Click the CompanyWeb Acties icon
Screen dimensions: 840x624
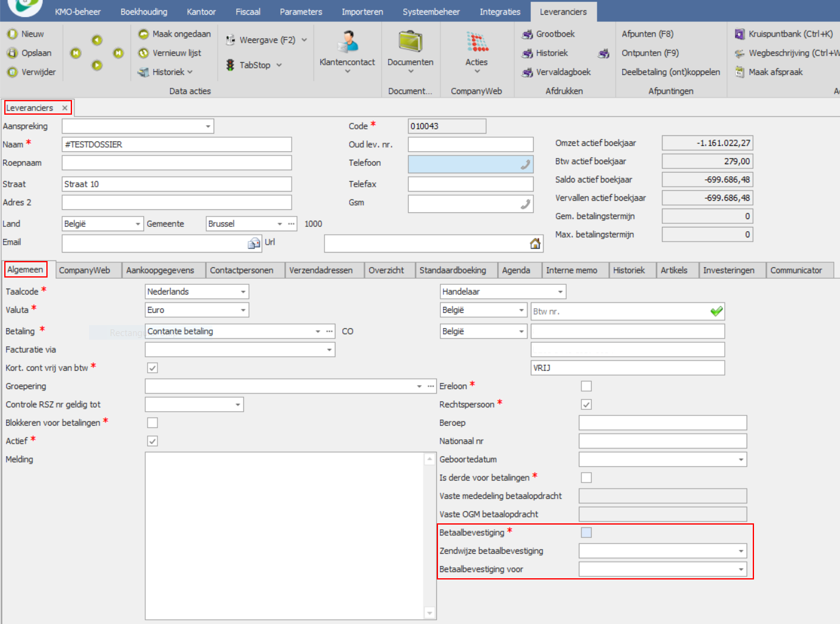[x=477, y=42]
